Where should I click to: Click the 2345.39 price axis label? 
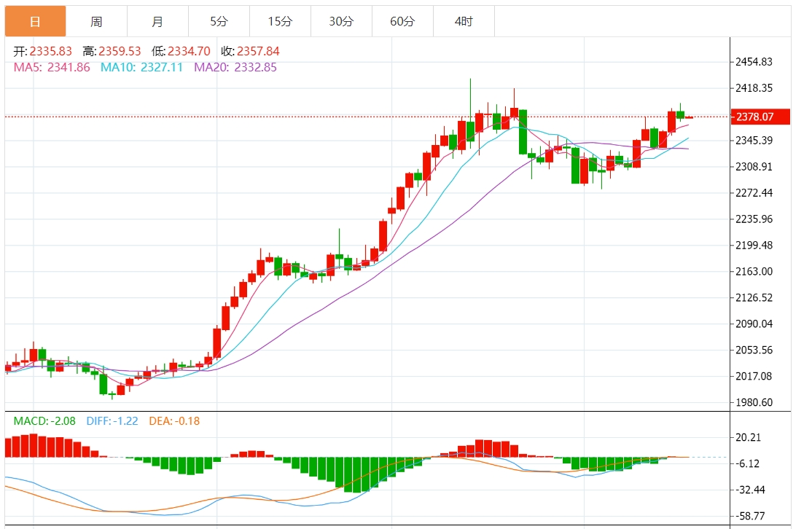[x=754, y=141]
